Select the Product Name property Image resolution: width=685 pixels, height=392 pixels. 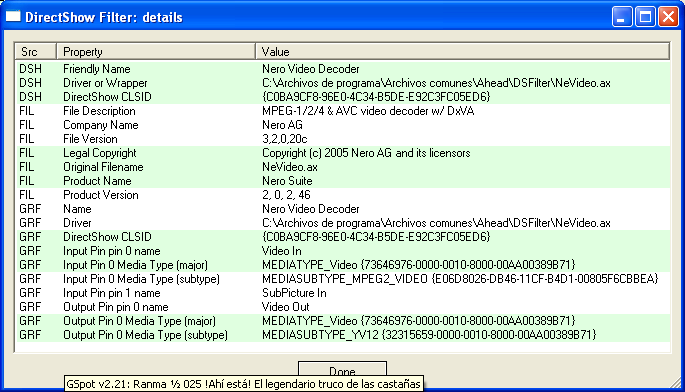click(97, 181)
